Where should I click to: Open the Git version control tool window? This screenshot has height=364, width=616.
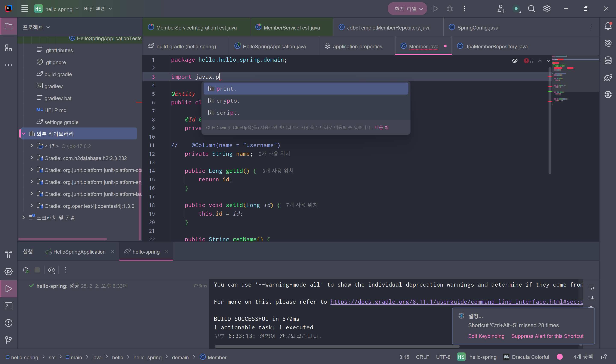pos(9,340)
